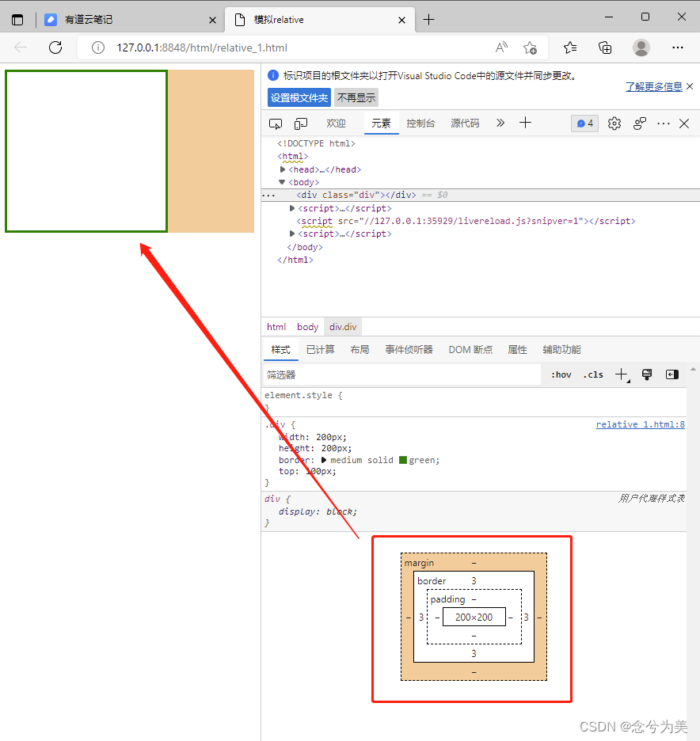
Task: Click the html breadcrumb
Action: [276, 327]
